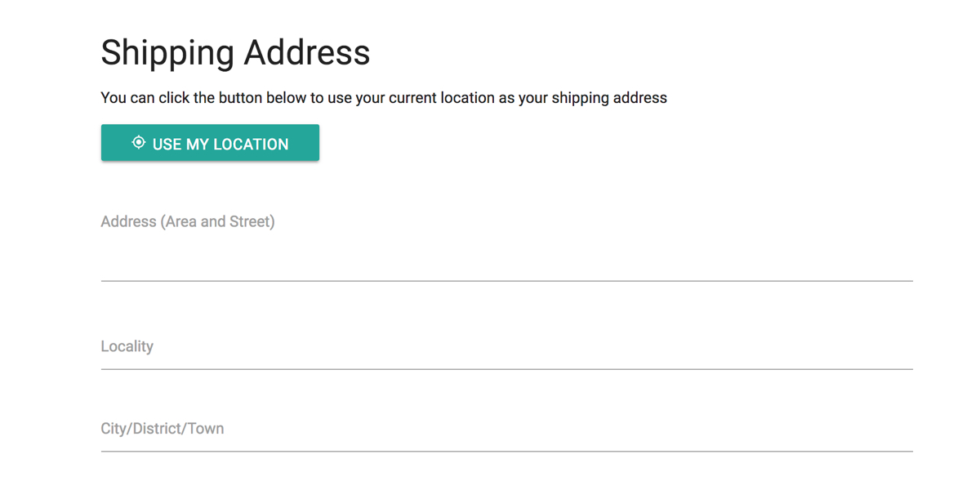Click the Locality placeholder label

tap(127, 346)
